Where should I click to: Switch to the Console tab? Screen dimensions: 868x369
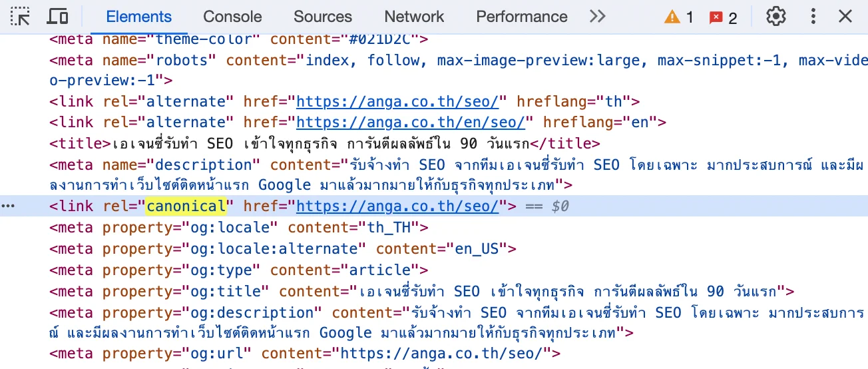tap(232, 17)
